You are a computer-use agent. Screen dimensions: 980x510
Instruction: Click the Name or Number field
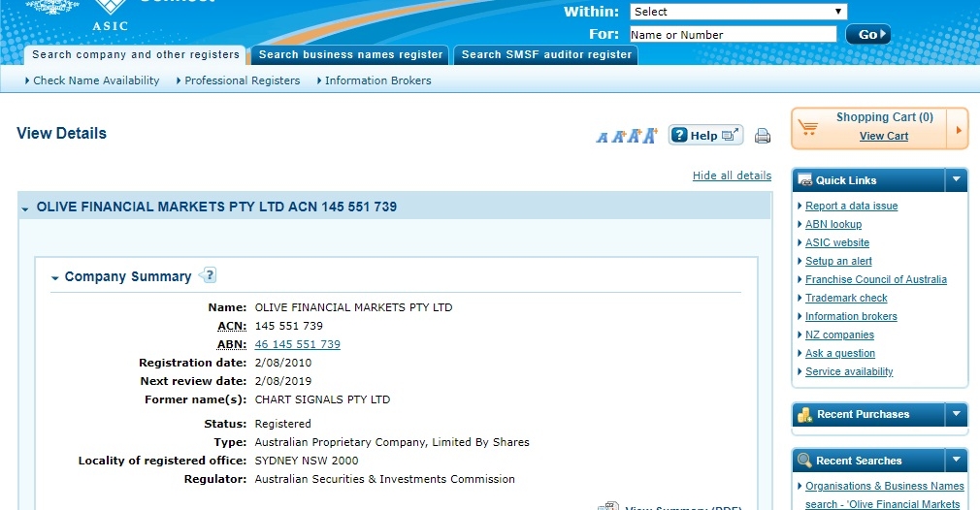[x=733, y=34]
